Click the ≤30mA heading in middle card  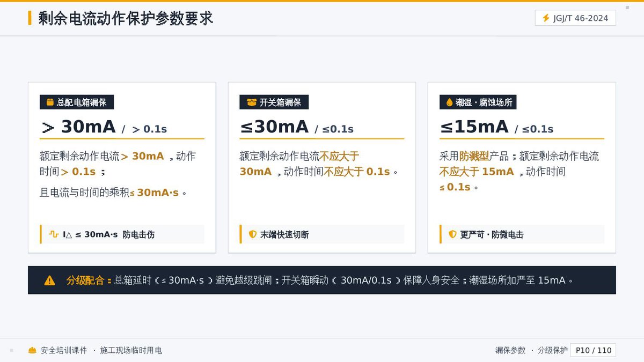(274, 127)
